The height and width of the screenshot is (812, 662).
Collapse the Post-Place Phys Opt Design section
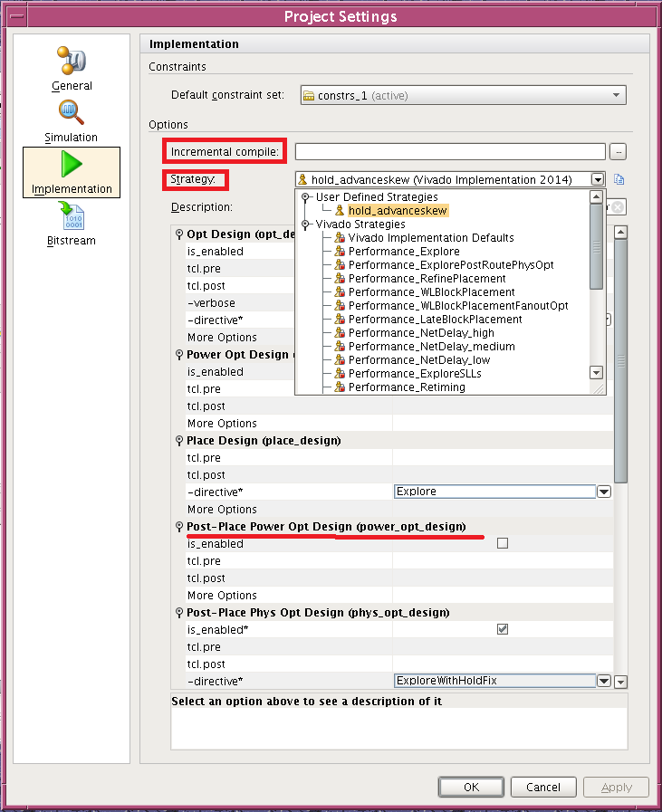coord(178,613)
